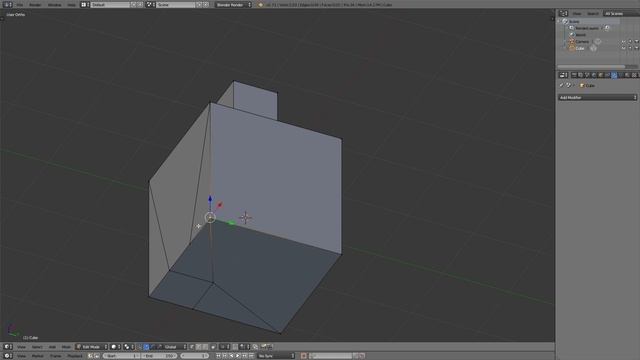Enable the translate manipulator arrow
Viewport: 640px width, 360px height.
click(x=146, y=347)
